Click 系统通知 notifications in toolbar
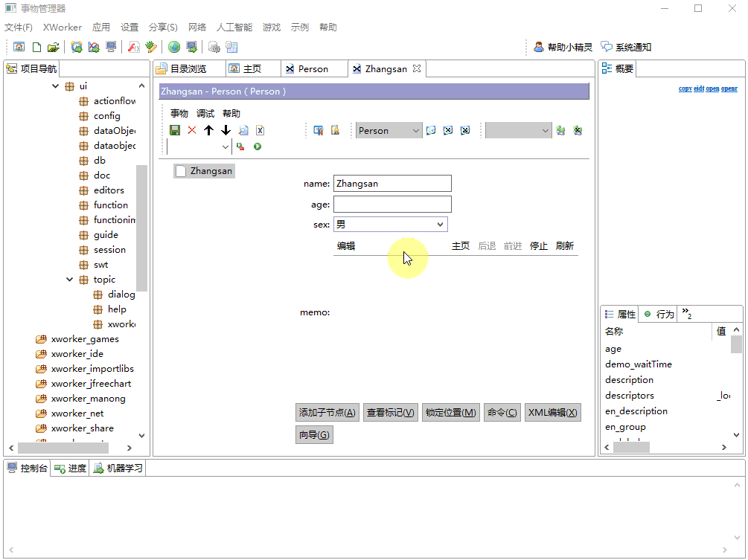 626,47
